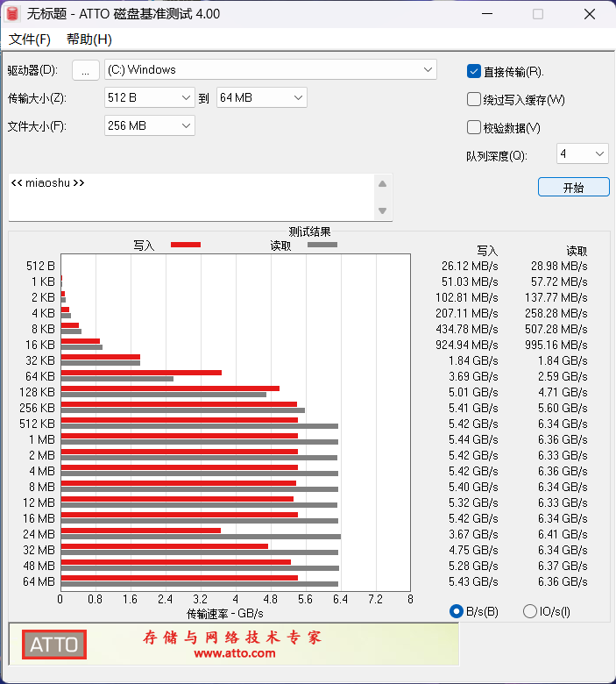Click the 24 MB write value 3.67 GB/s
Screen dimensions: 616x684
coord(473,534)
